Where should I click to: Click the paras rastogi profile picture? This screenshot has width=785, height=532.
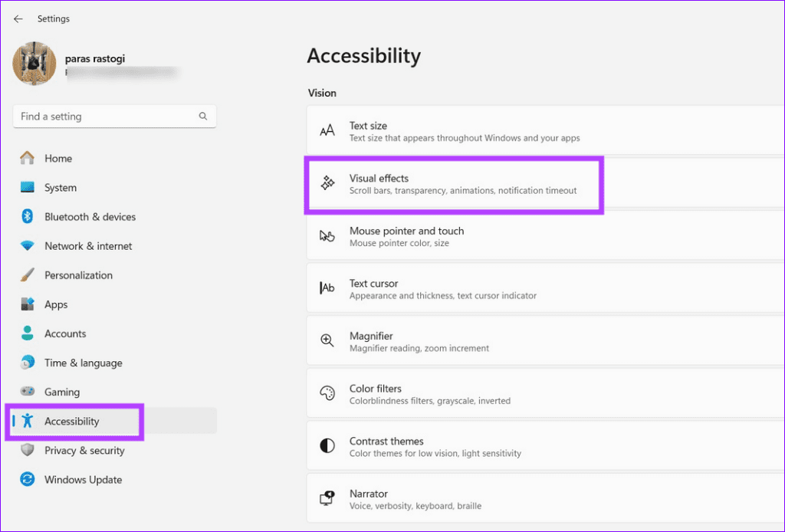(x=34, y=64)
